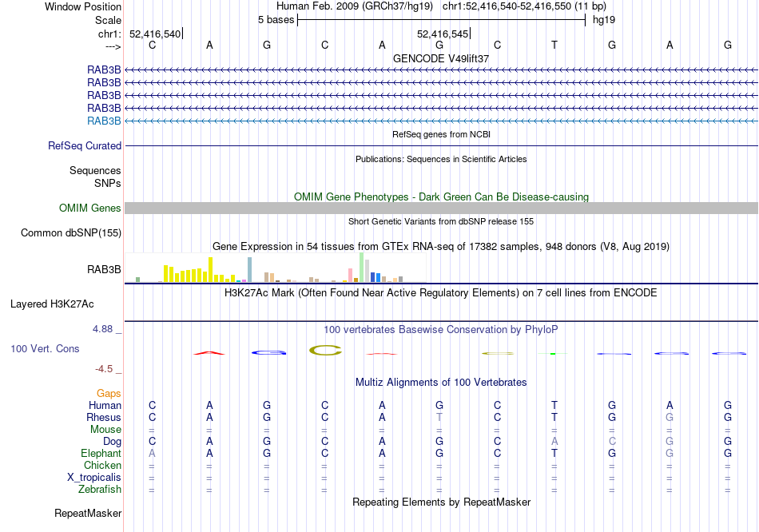Open Publications: Sequences in Scientific Articles title

coord(441,159)
